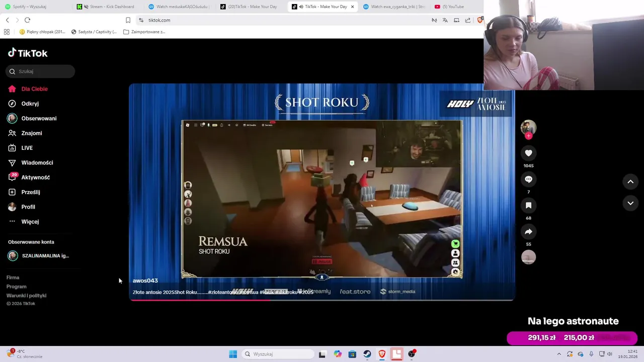Go to next video with down chevron
The image size is (644, 362).
pyautogui.click(x=630, y=203)
